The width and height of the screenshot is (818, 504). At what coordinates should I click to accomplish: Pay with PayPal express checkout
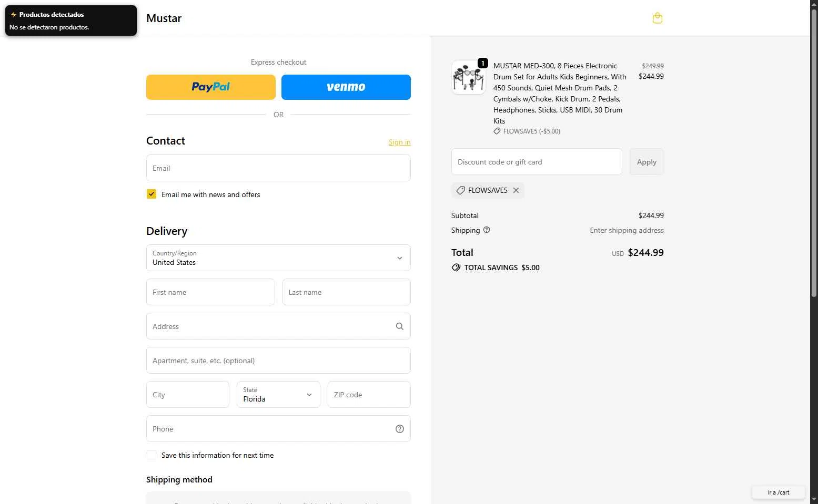[211, 87]
